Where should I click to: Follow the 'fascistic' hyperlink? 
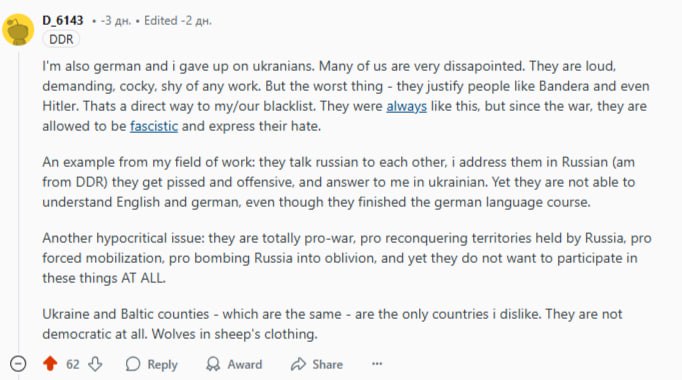pyautogui.click(x=154, y=126)
